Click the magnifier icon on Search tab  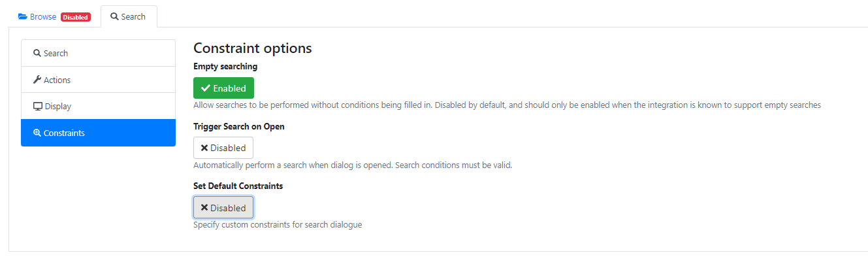(x=114, y=16)
